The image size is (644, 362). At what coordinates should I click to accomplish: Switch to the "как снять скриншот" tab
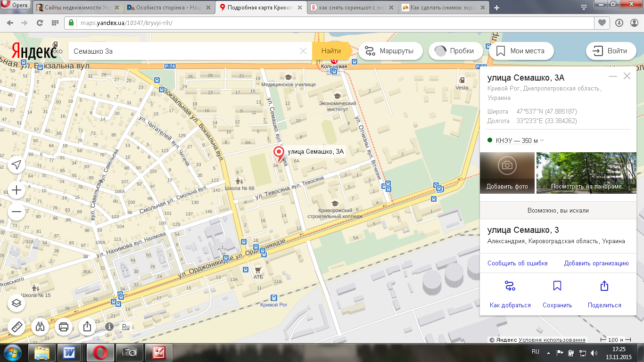click(x=353, y=8)
